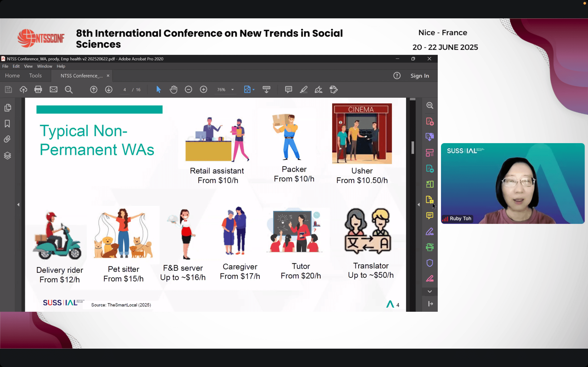This screenshot has width=588, height=367.
Task: Collapse the left navigation pane arrow
Action: [x=18, y=205]
